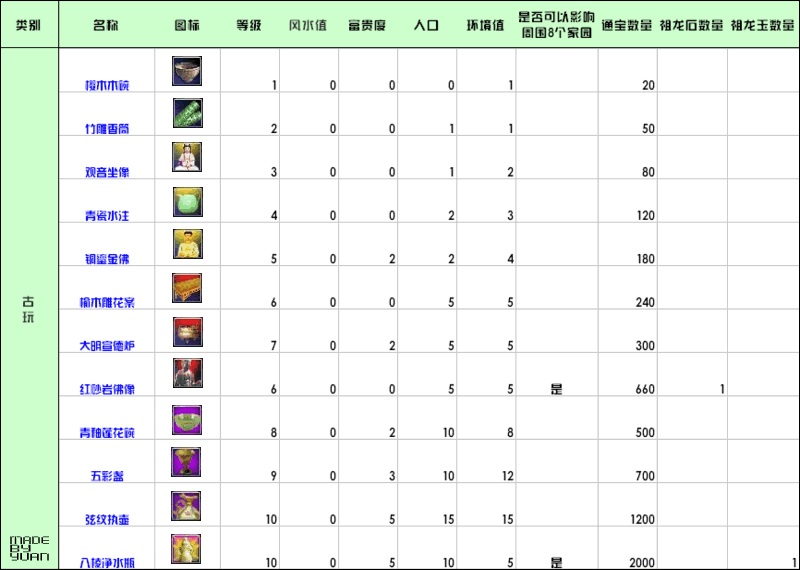Click the 铜鎏金佛 gilt Buddha icon
Viewport: 800px width, 570px height.
tap(187, 244)
